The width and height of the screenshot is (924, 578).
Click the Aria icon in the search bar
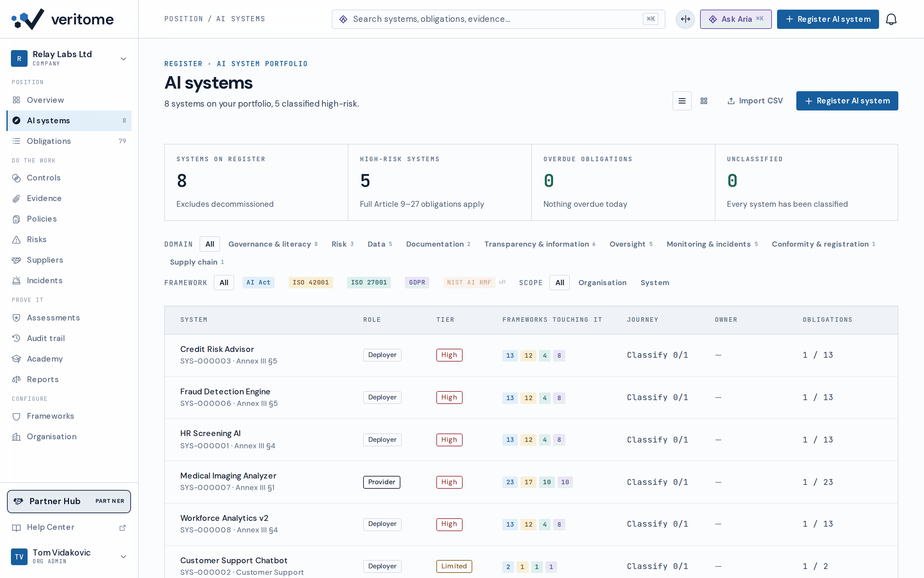pyautogui.click(x=343, y=19)
